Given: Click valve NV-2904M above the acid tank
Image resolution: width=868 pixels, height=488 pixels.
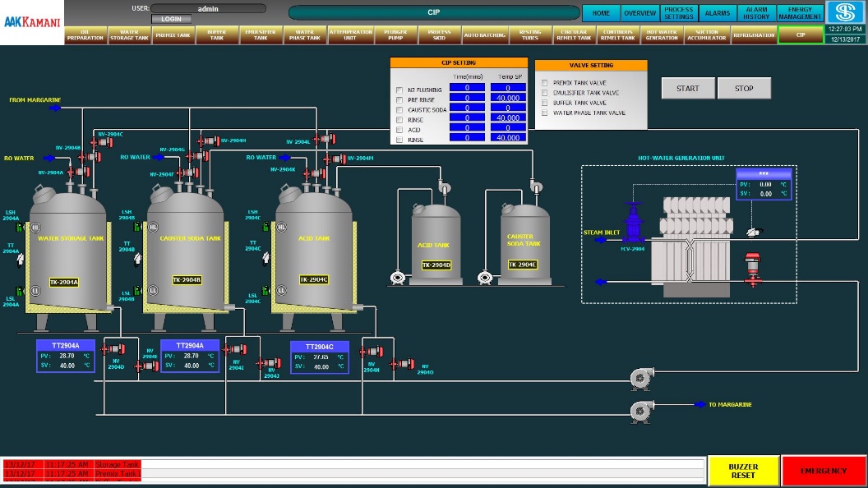Looking at the screenshot, I should 339,158.
